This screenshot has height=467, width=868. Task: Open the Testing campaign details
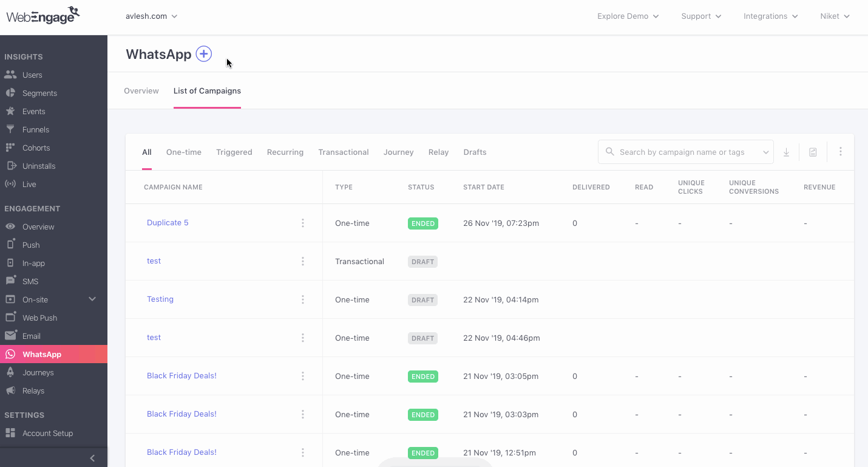pyautogui.click(x=160, y=299)
